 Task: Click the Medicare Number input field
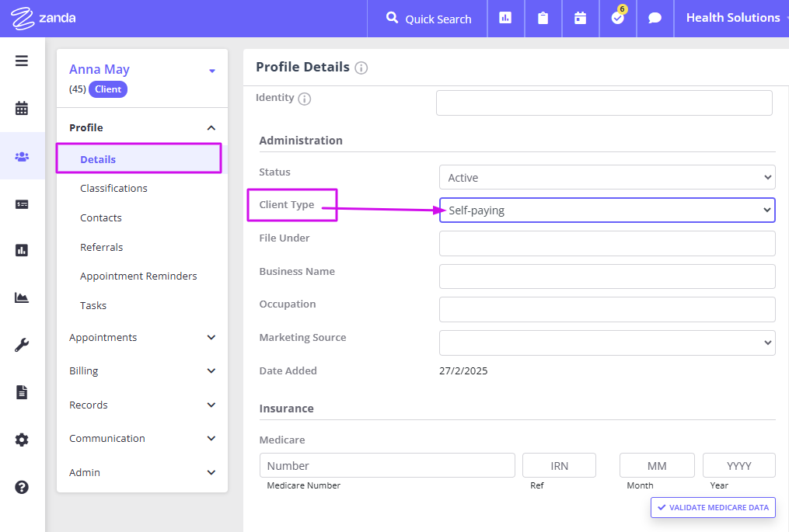click(x=386, y=465)
